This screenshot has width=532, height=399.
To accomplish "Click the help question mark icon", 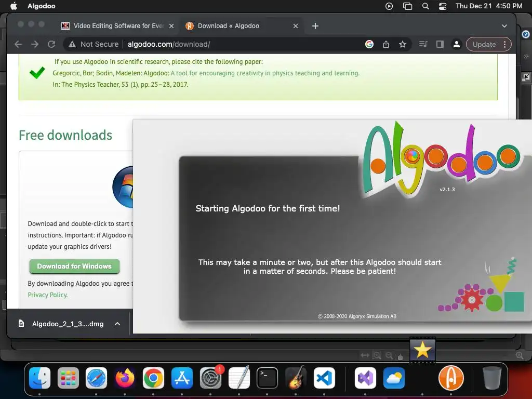I will [526, 34].
